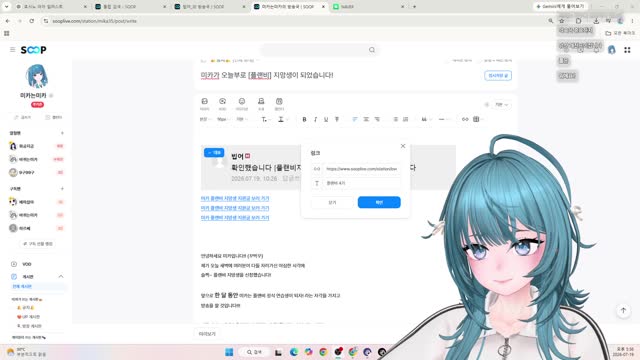Image resolution: width=640 pixels, height=360 pixels.
Task: Click the cancel button in link dialog
Action: (333, 202)
